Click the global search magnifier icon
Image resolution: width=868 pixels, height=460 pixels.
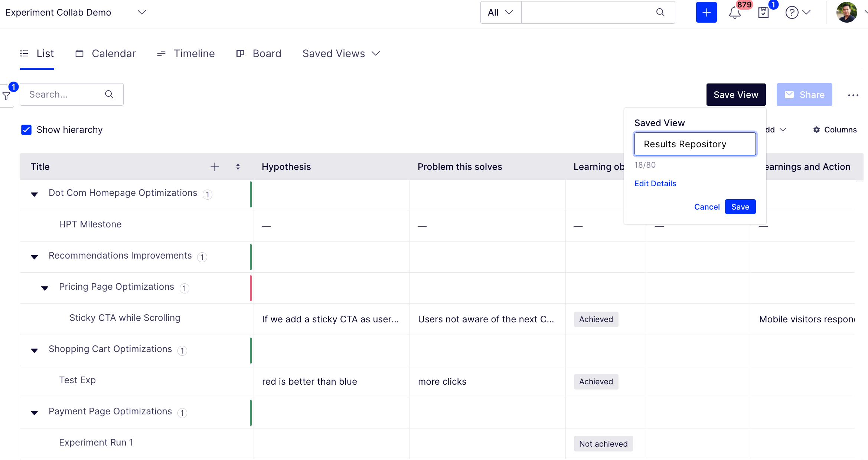point(660,12)
